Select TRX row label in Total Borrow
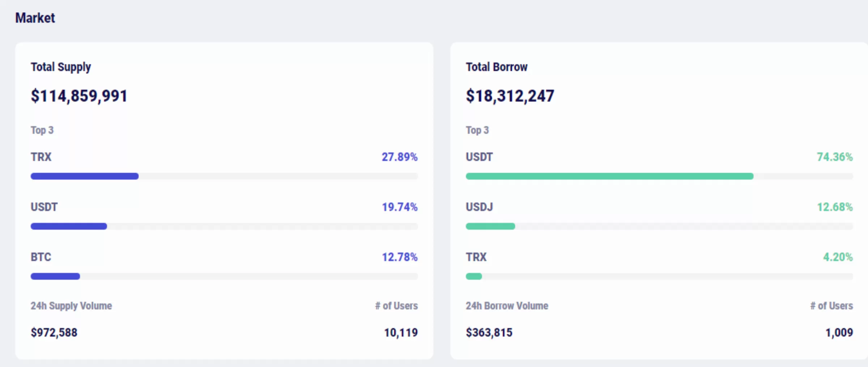The image size is (868, 367). pos(476,257)
